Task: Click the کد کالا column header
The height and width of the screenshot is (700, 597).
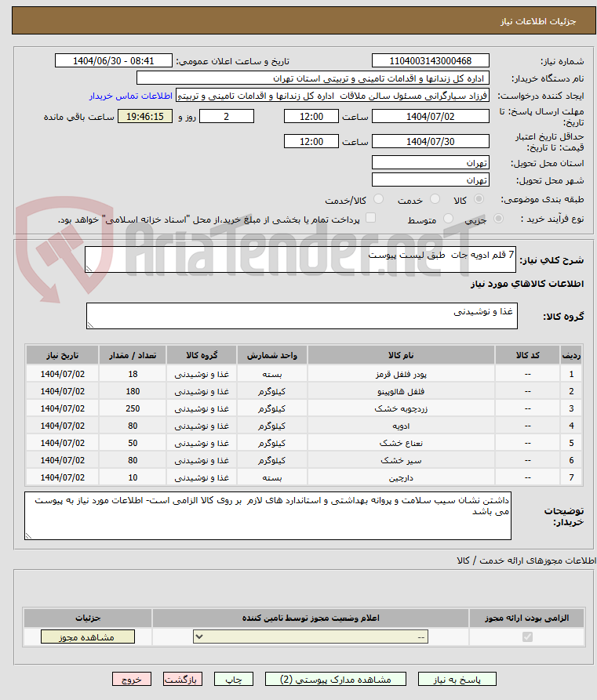Action: tap(527, 355)
